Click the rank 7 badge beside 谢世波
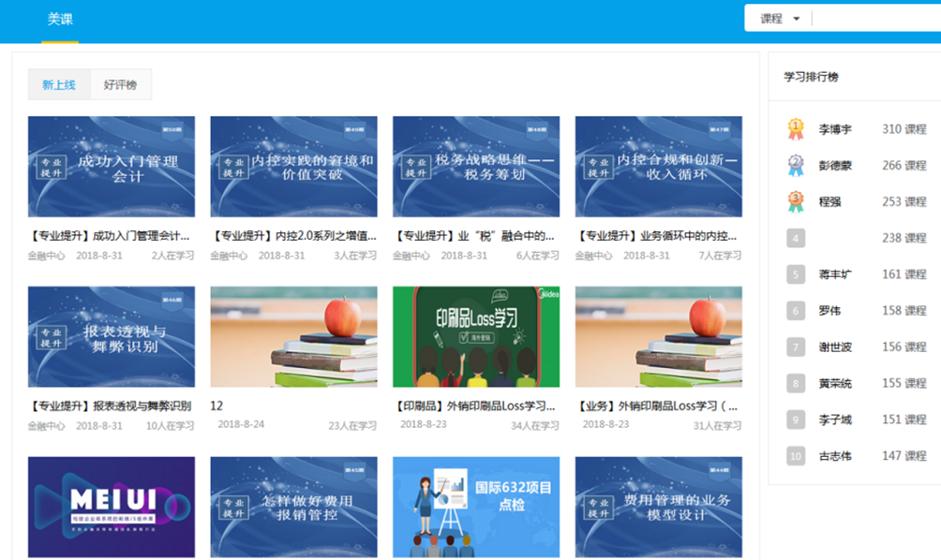The image size is (941, 560). point(795,347)
